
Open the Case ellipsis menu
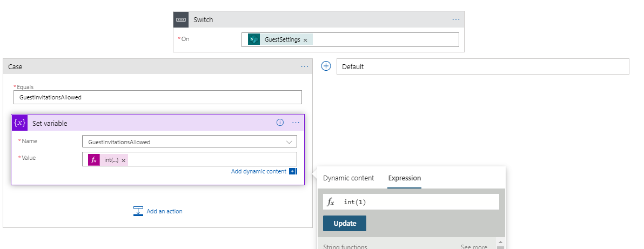[x=304, y=66]
